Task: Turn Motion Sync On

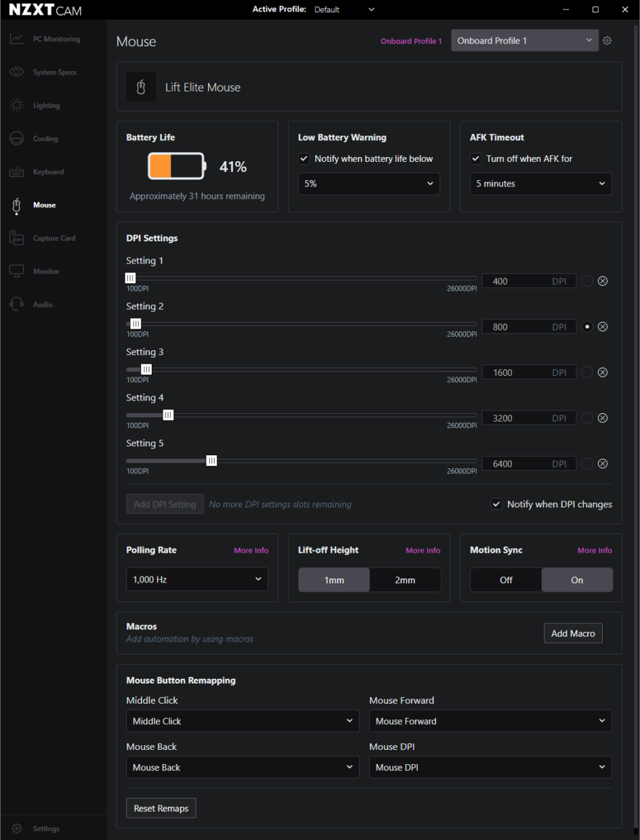Action: tap(577, 580)
